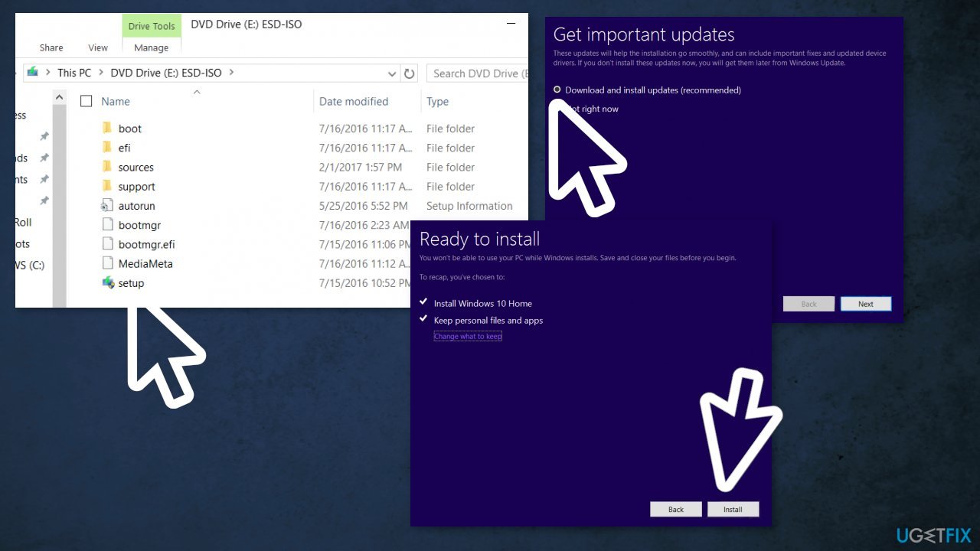Click the Install button in Ready to install

point(733,509)
